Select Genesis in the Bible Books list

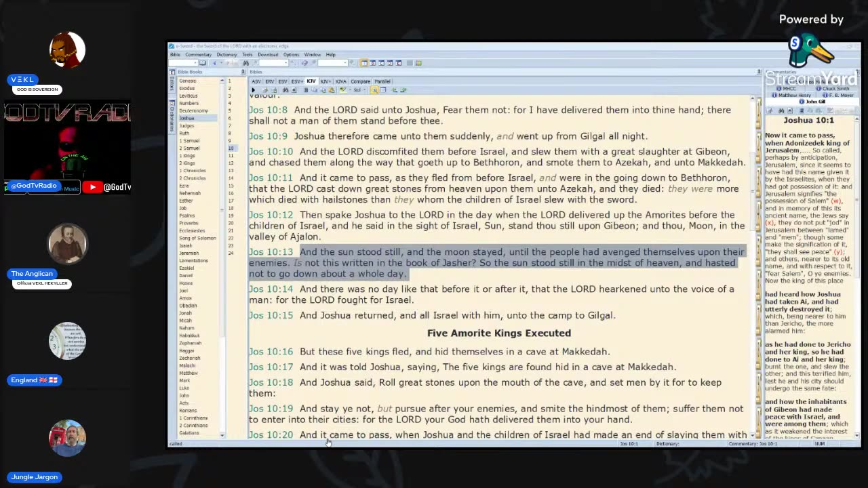[x=187, y=81]
